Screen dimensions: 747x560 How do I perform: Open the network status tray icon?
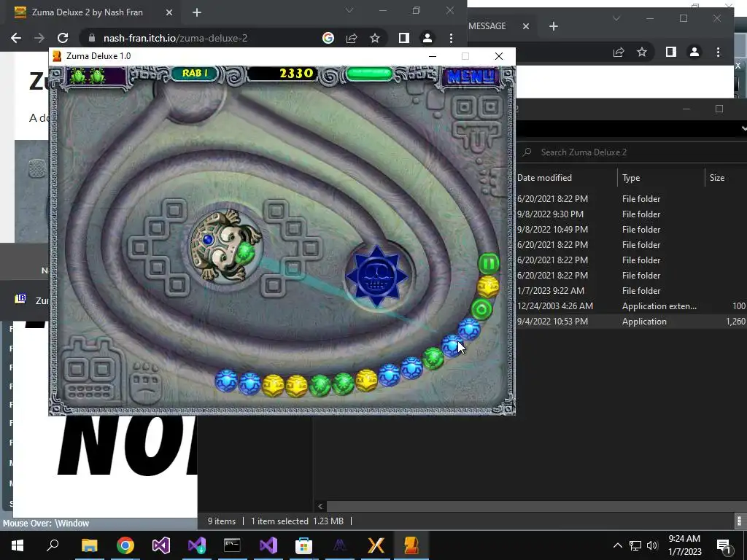[x=635, y=545]
